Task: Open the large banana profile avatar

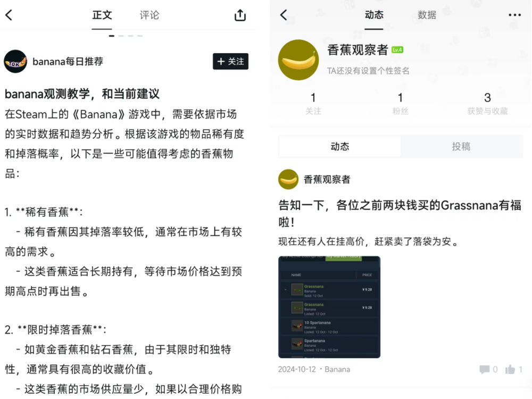Action: click(x=298, y=60)
